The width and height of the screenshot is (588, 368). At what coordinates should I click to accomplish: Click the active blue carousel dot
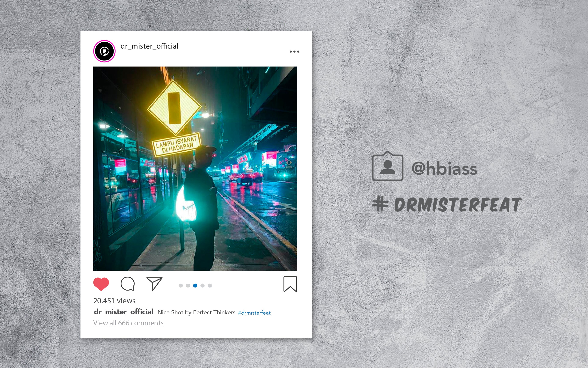point(195,285)
